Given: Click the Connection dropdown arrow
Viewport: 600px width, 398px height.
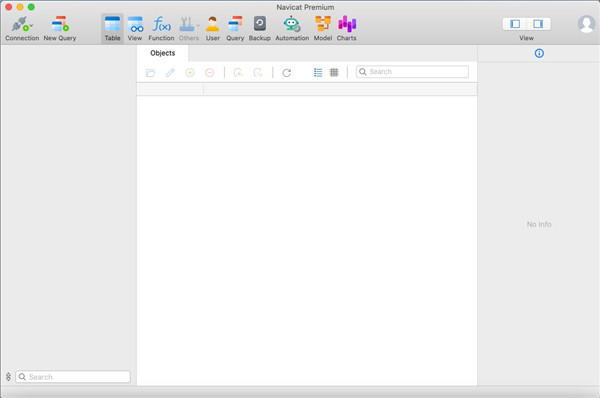Looking at the screenshot, I should click(x=31, y=26).
